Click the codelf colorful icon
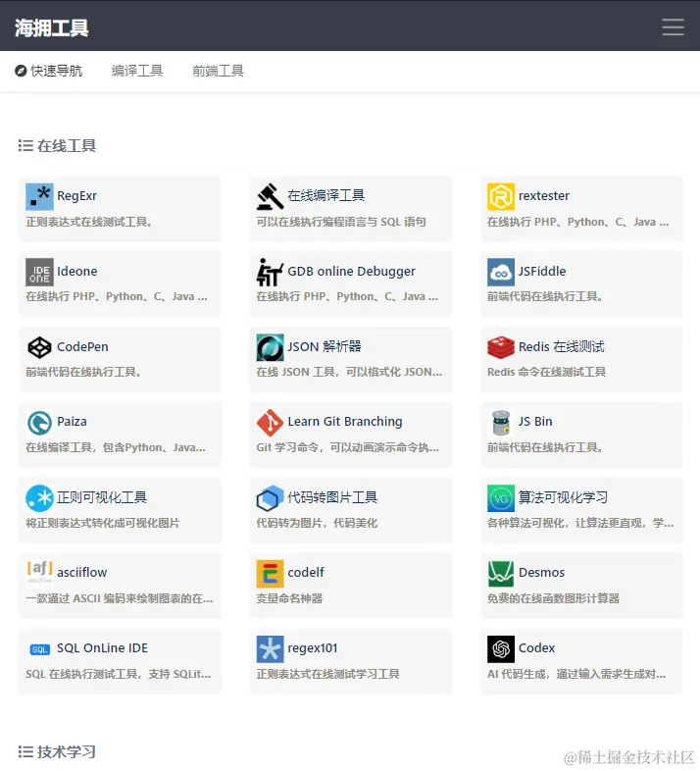700x771 pixels. pyautogui.click(x=270, y=573)
